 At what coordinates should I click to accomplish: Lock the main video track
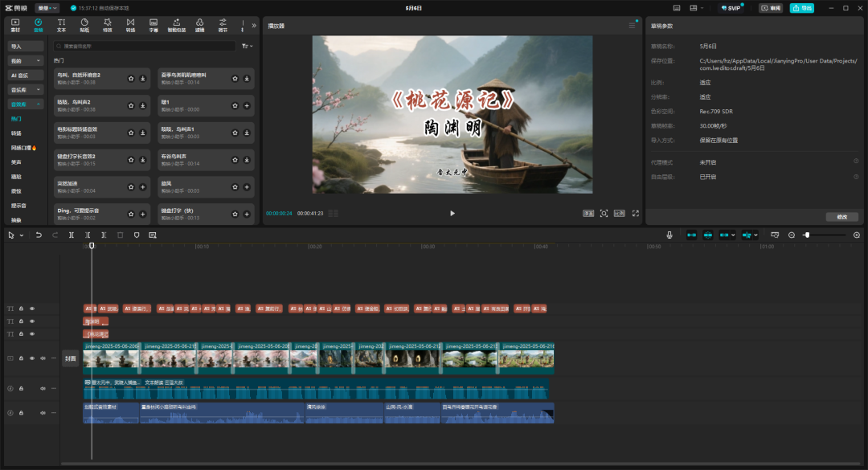tap(21, 358)
